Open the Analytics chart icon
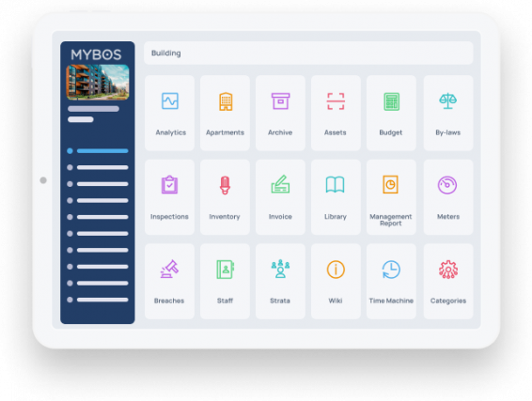The image size is (532, 401). 169,101
